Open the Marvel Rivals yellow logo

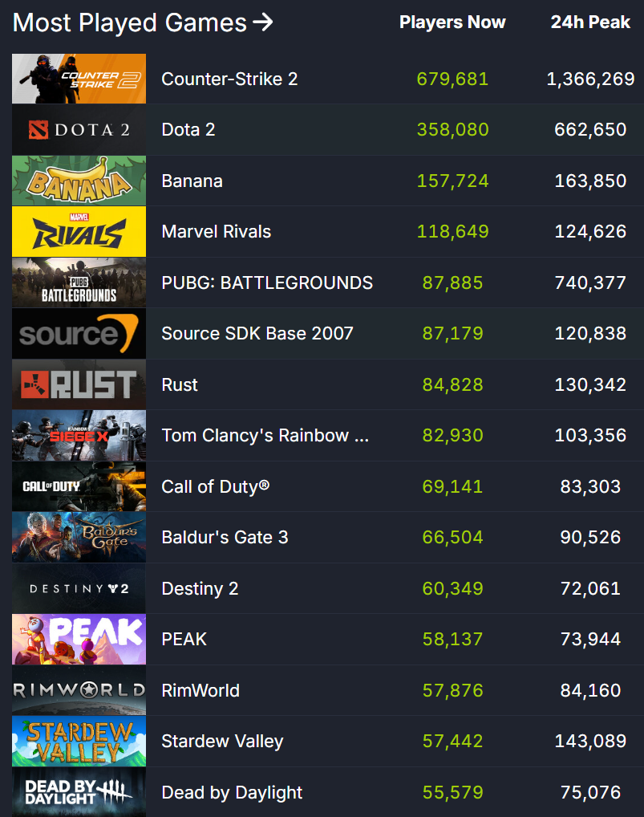[79, 231]
